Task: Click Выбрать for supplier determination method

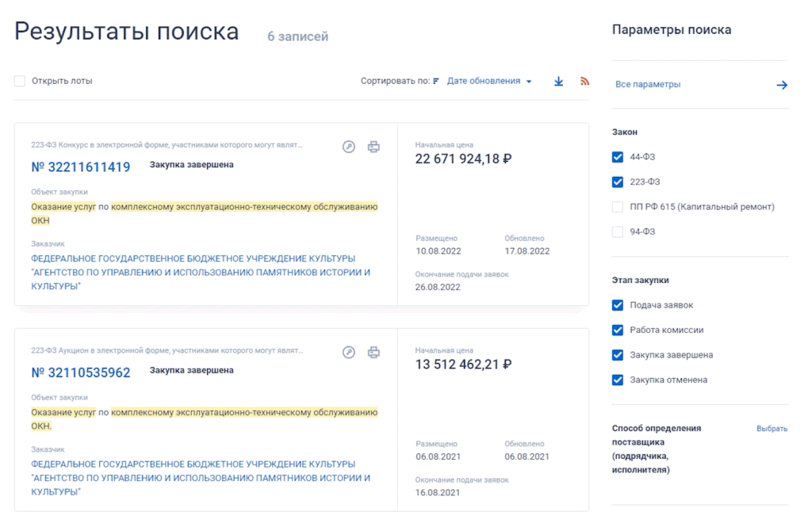Action: [772, 429]
